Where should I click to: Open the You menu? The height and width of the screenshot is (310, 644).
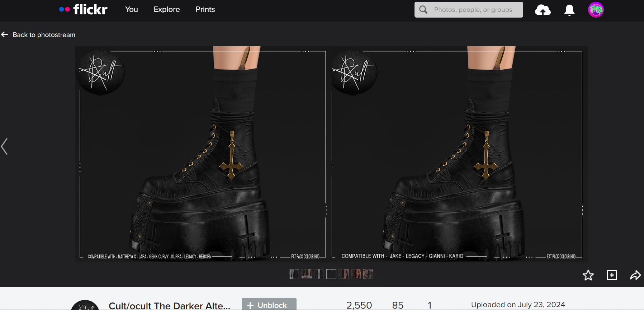(x=132, y=9)
